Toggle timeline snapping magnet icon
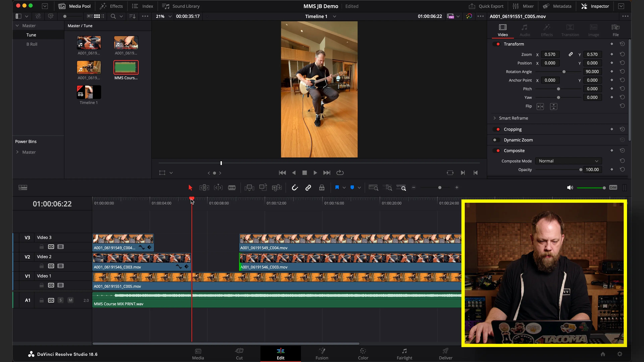The width and height of the screenshot is (644, 362). (x=295, y=188)
